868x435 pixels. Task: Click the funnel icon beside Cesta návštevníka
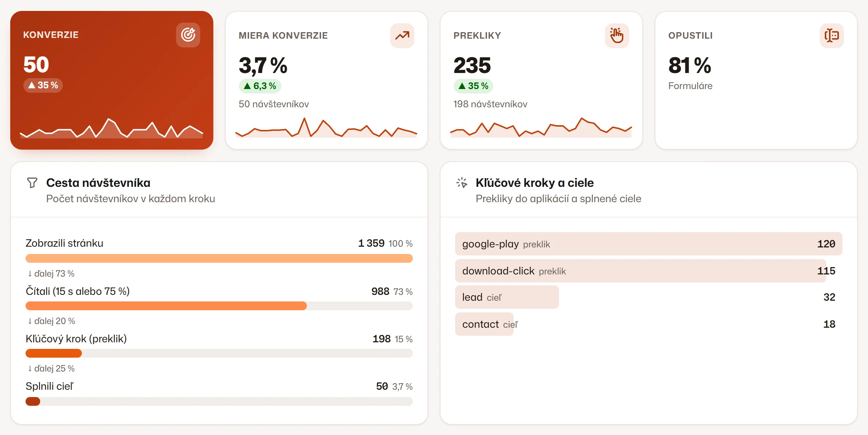tap(32, 183)
